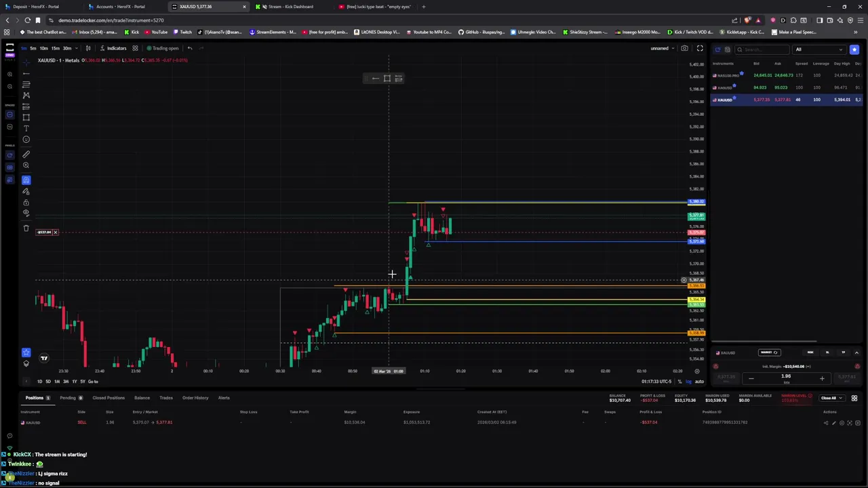Increase lot size with plus button

pos(822,378)
